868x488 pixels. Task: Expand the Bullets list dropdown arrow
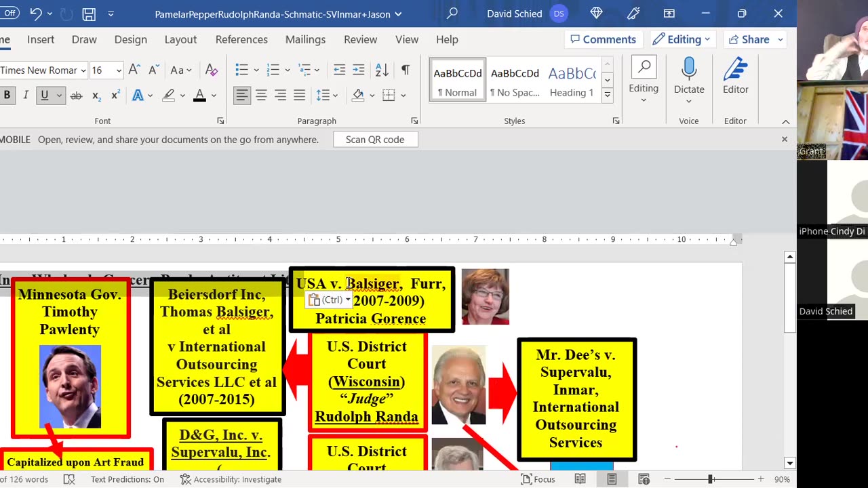point(256,70)
